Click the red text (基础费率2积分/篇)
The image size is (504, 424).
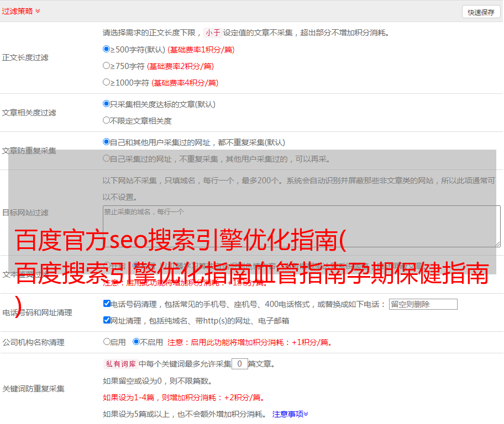[180, 66]
